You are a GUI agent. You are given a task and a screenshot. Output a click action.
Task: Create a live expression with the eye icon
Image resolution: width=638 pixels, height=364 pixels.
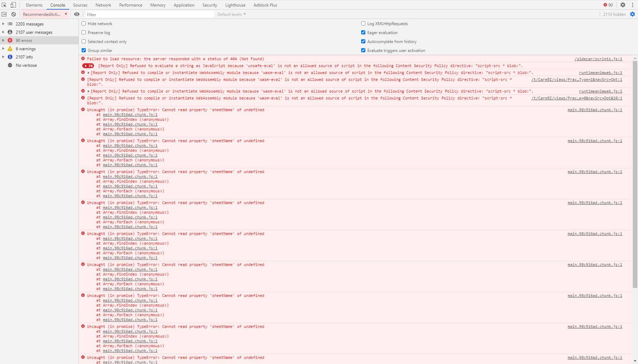point(77,14)
